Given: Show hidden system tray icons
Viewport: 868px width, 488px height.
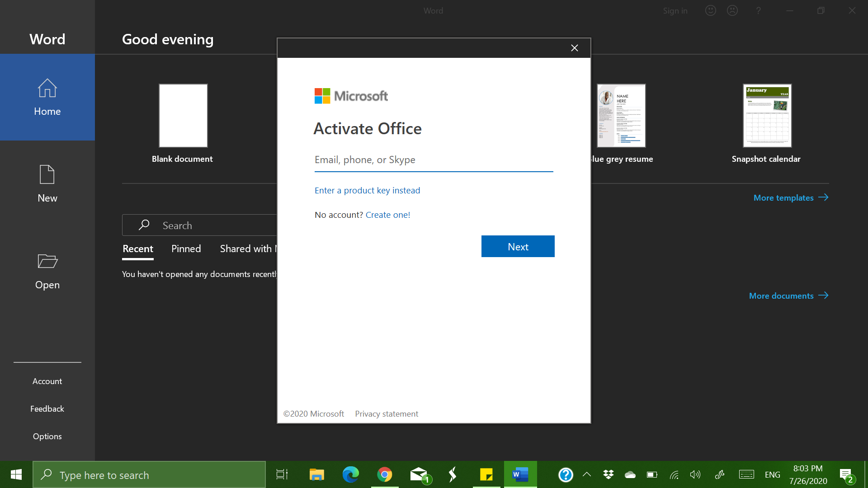Looking at the screenshot, I should [586, 474].
